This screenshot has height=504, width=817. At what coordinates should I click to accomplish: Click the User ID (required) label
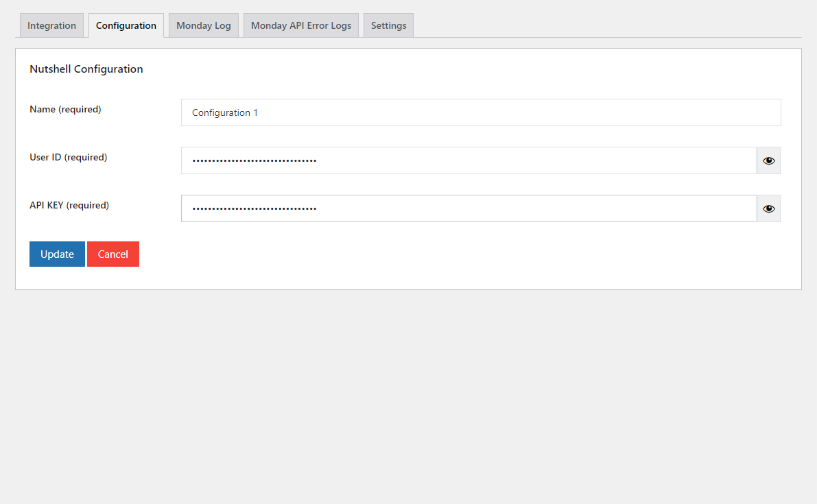69,157
